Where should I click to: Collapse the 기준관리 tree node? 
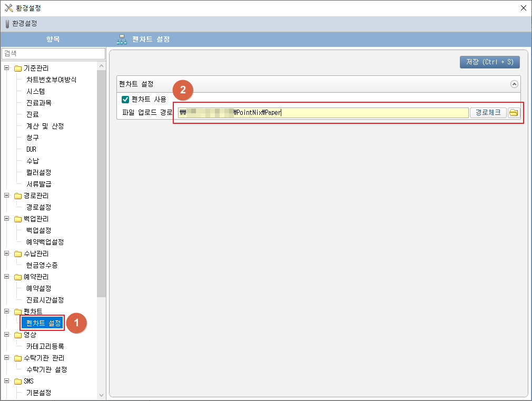tap(7, 68)
